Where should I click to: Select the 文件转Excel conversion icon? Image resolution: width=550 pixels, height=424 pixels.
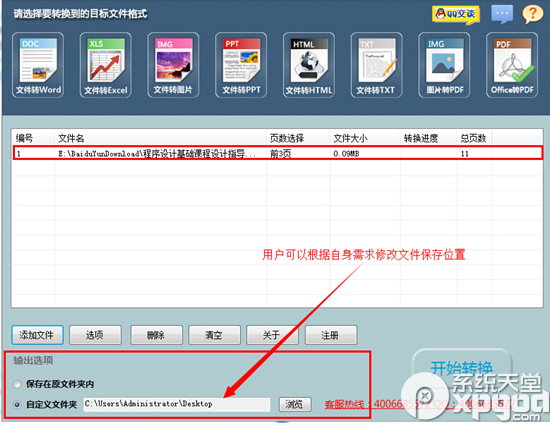coord(106,65)
